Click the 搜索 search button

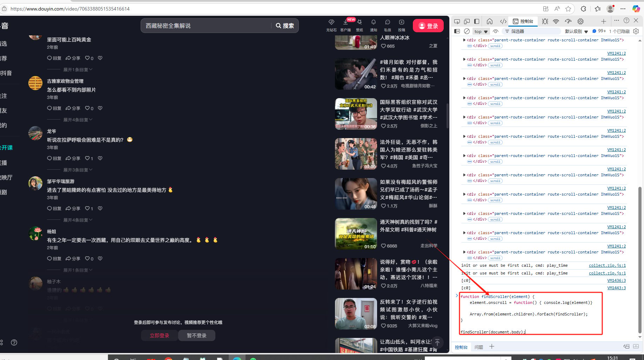click(285, 26)
